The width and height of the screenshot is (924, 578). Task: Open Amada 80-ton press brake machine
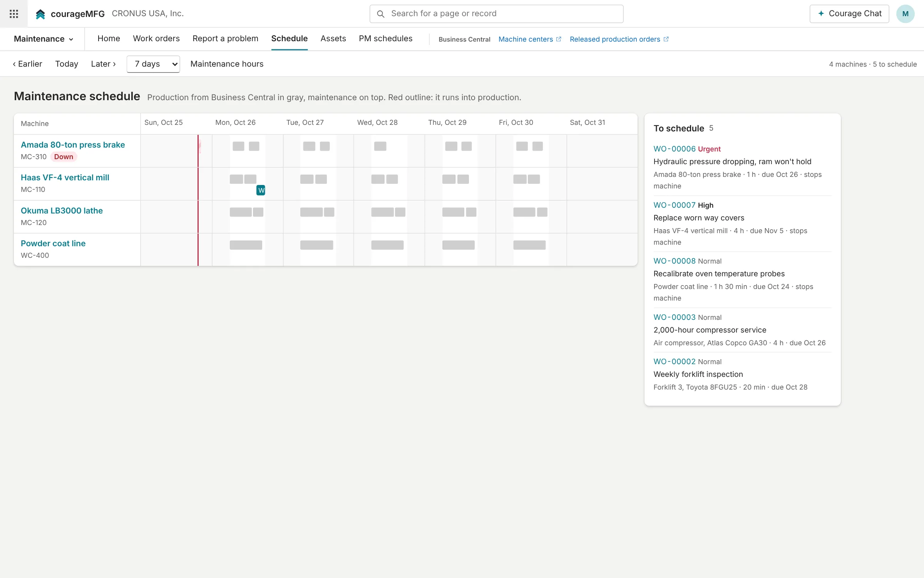73,145
